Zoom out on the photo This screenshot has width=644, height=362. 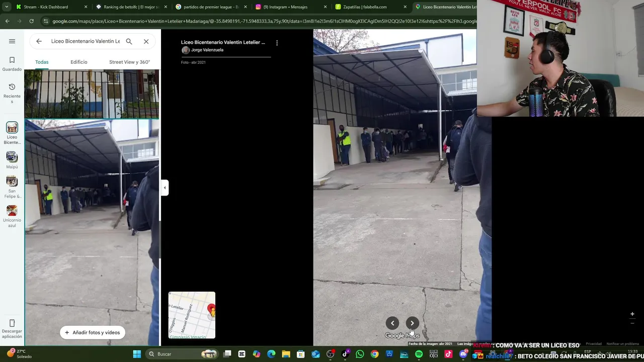632,323
